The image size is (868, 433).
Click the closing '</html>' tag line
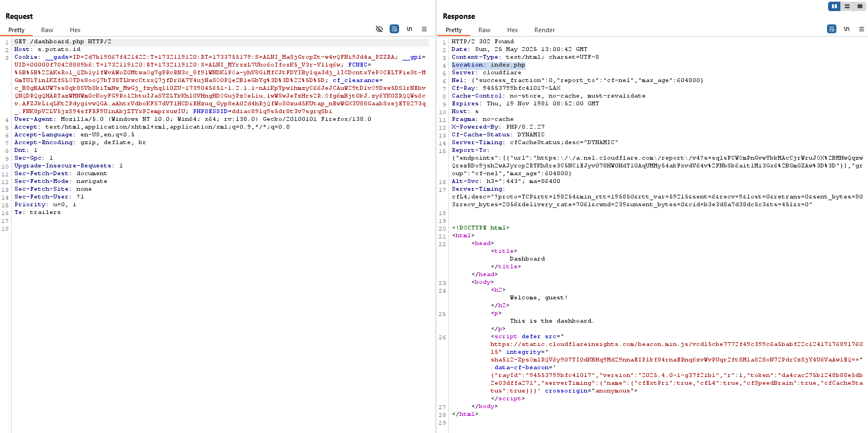pyautogui.click(x=465, y=414)
